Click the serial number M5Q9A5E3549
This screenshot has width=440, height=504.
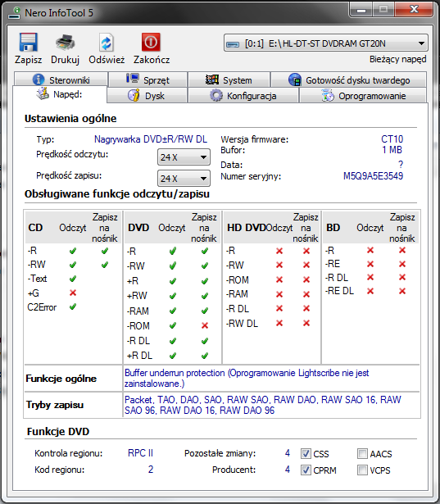373,176
